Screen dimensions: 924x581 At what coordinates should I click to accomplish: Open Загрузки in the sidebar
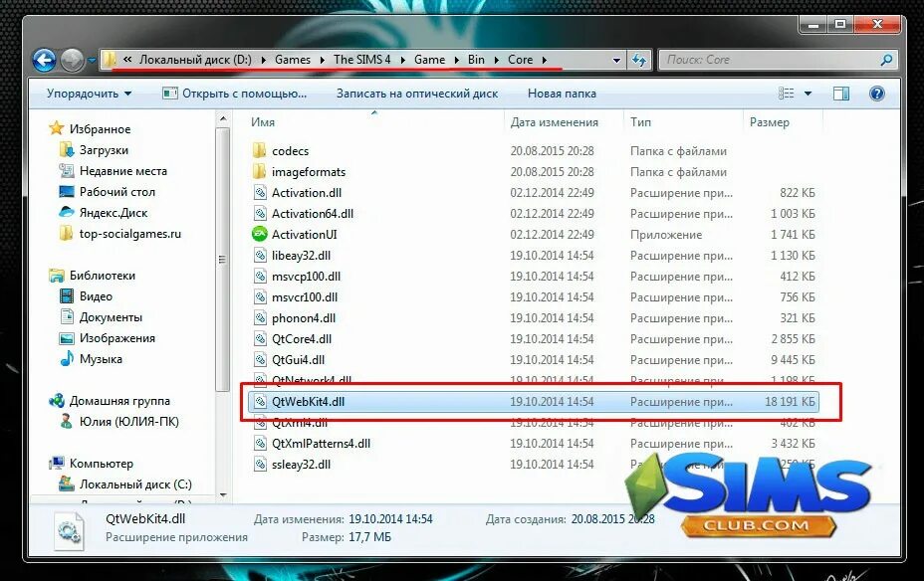[104, 150]
